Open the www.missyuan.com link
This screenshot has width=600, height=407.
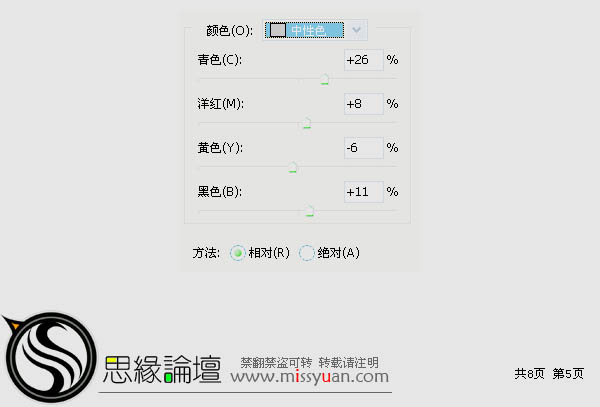(x=310, y=377)
